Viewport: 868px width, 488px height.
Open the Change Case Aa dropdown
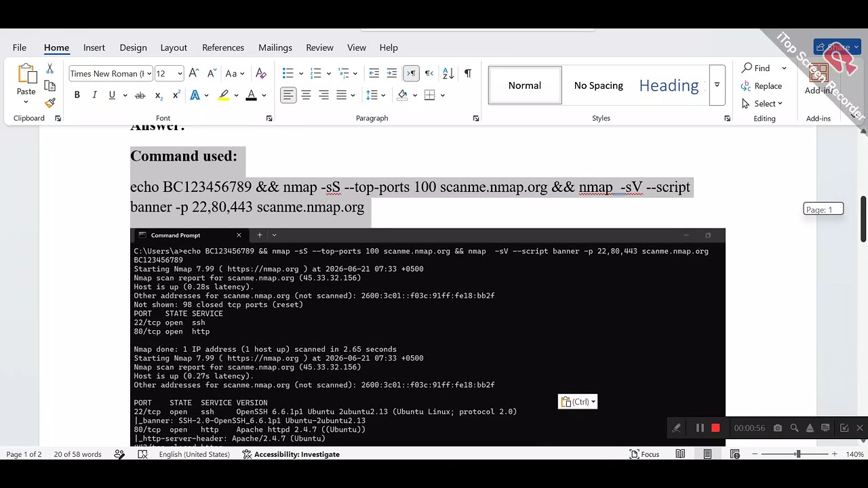(x=234, y=73)
